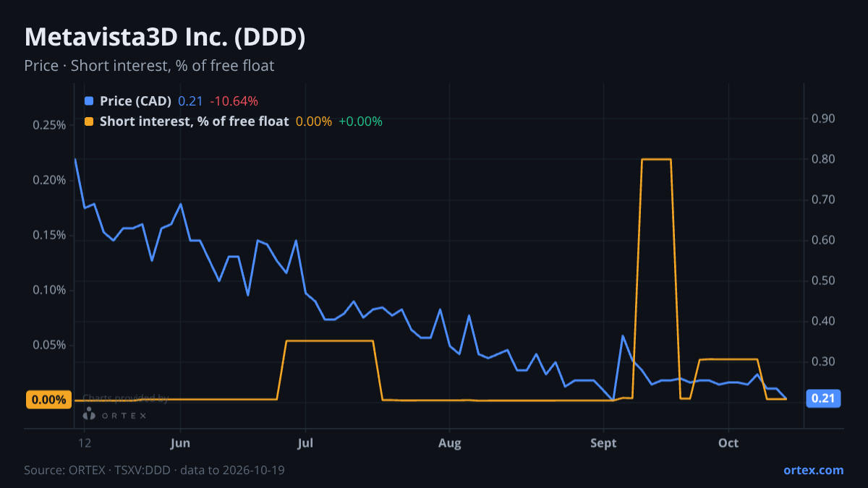This screenshot has width=868, height=488.
Task: Click the 0.50 right axis label
Action: coord(823,281)
